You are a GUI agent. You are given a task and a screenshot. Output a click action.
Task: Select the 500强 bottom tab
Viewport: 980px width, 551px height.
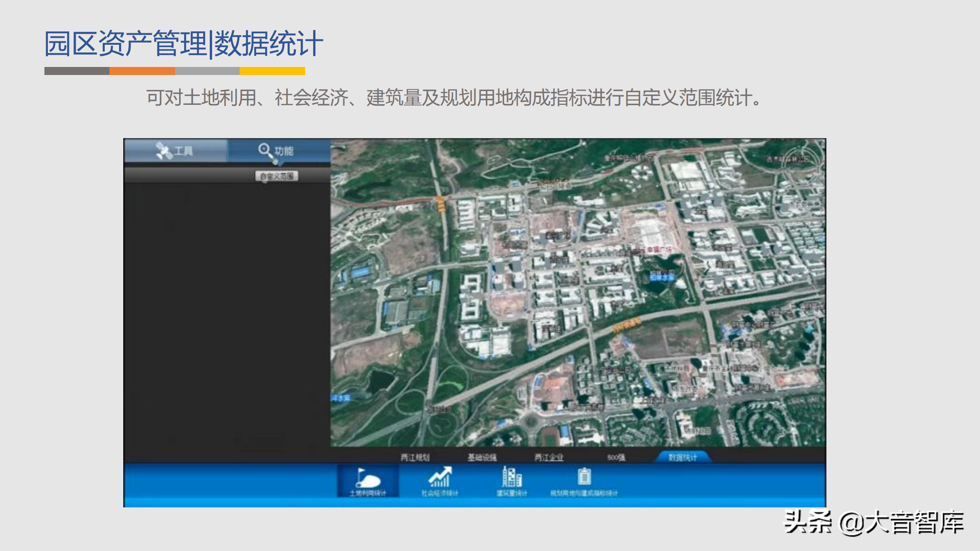(616, 457)
